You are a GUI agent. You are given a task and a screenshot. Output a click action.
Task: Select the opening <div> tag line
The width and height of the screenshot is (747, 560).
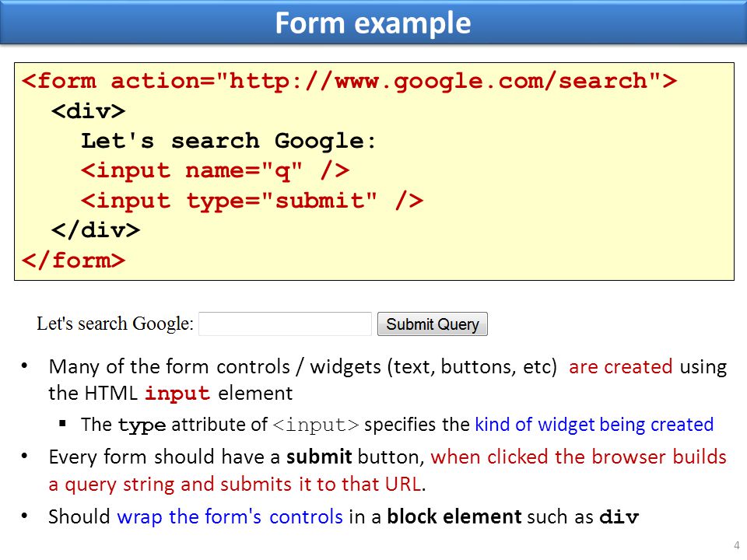point(88,111)
